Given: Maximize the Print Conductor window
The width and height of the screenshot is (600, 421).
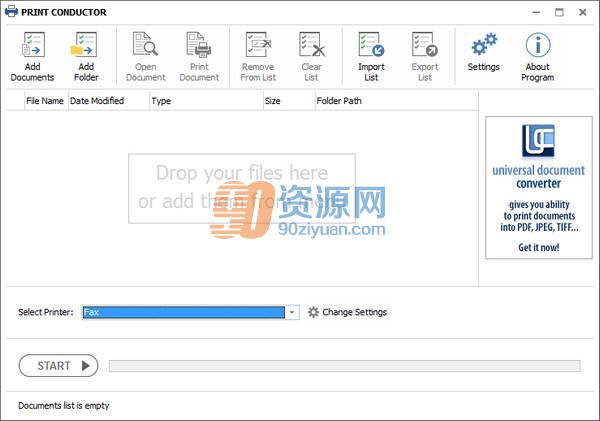Looking at the screenshot, I should pos(559,12).
